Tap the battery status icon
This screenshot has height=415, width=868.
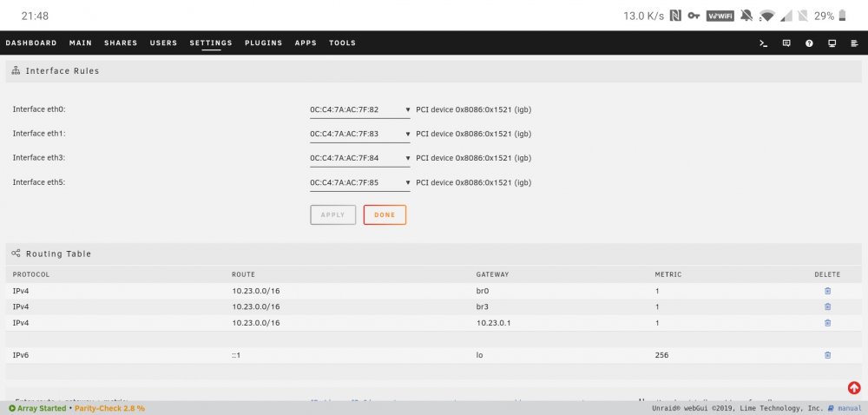point(842,16)
